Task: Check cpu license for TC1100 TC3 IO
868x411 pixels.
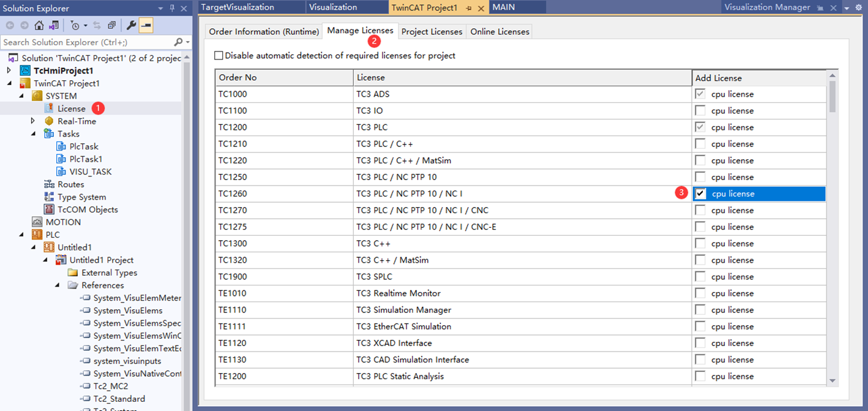Action: (x=700, y=110)
